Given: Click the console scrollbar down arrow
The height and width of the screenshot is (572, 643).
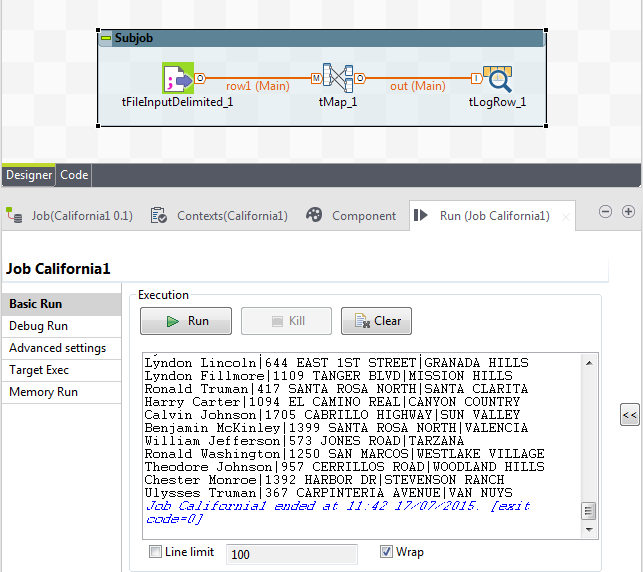Looking at the screenshot, I should click(x=589, y=530).
